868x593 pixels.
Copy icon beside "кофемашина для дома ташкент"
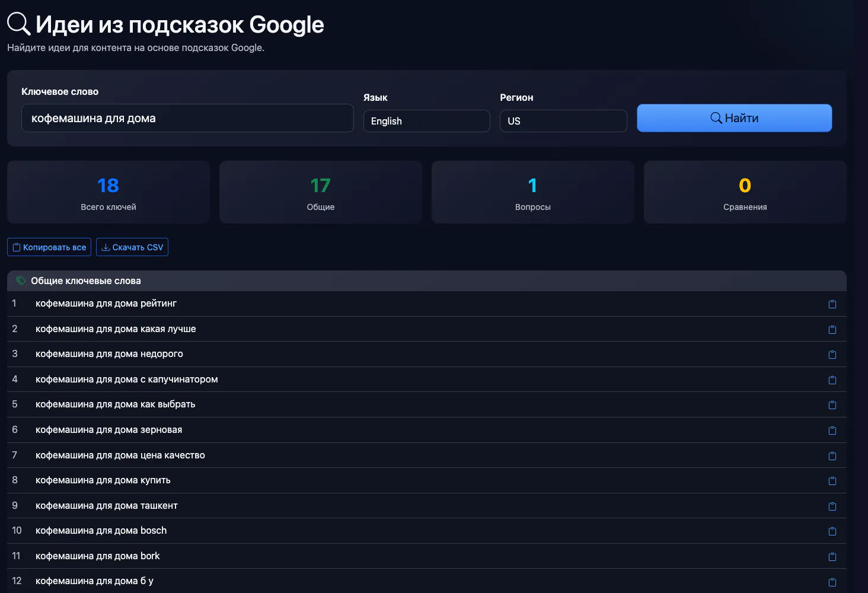[832, 506]
